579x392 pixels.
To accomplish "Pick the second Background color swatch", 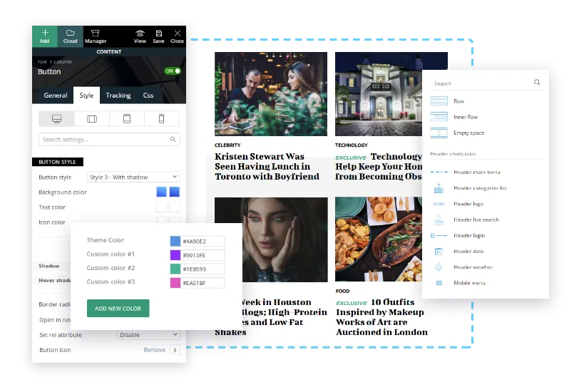I will click(174, 192).
